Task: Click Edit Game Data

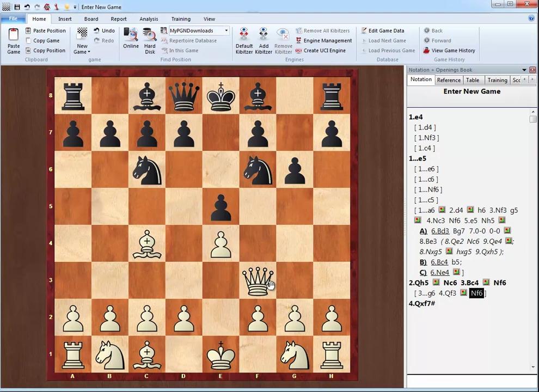Action: [x=386, y=31]
